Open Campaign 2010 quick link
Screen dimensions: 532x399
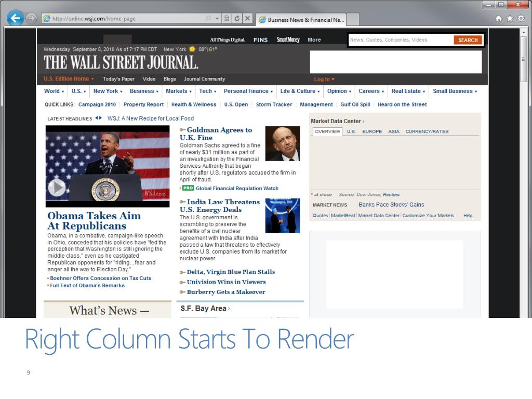(97, 104)
